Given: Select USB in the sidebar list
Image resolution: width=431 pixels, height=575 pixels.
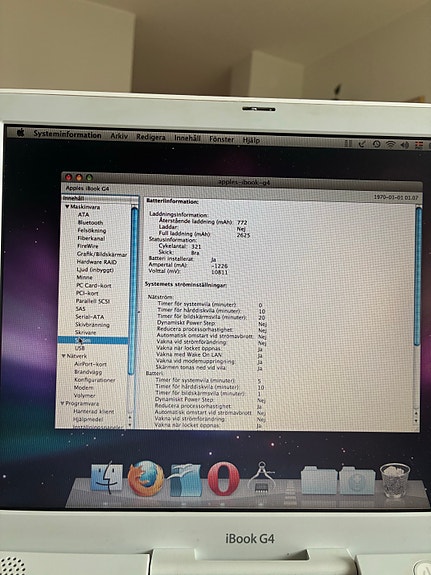Looking at the screenshot, I should pos(80,348).
